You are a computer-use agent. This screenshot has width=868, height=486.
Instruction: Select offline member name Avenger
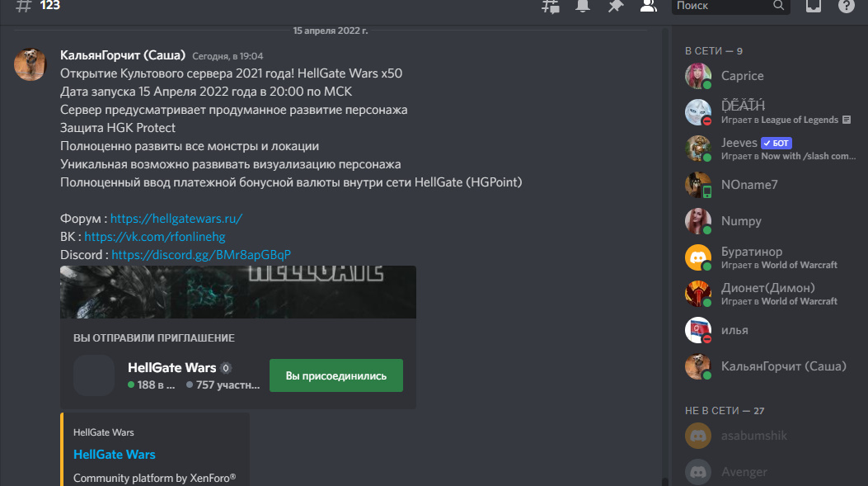coord(744,472)
